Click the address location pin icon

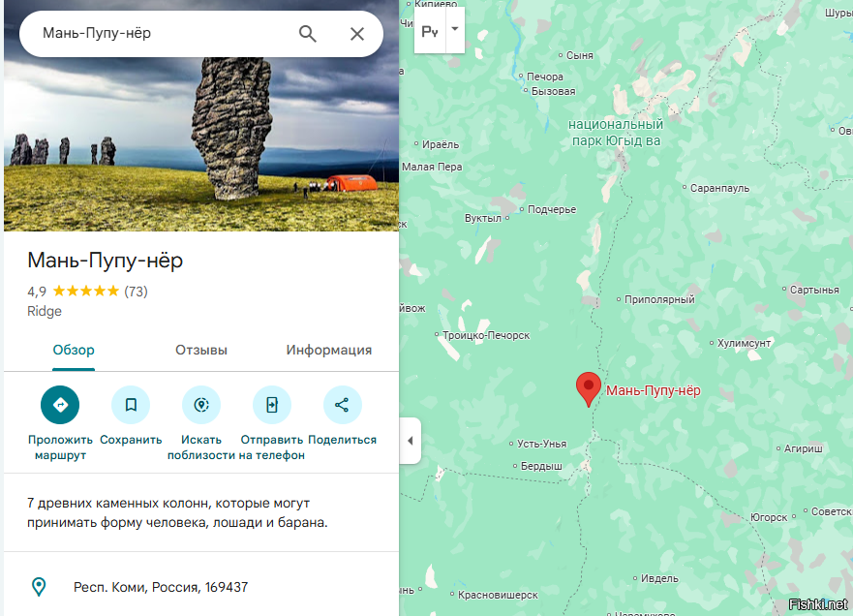click(39, 587)
